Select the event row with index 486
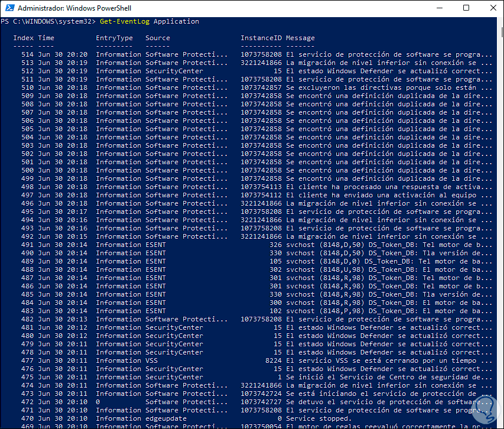Image resolution: width=504 pixels, height=429 pixels. tap(256, 287)
